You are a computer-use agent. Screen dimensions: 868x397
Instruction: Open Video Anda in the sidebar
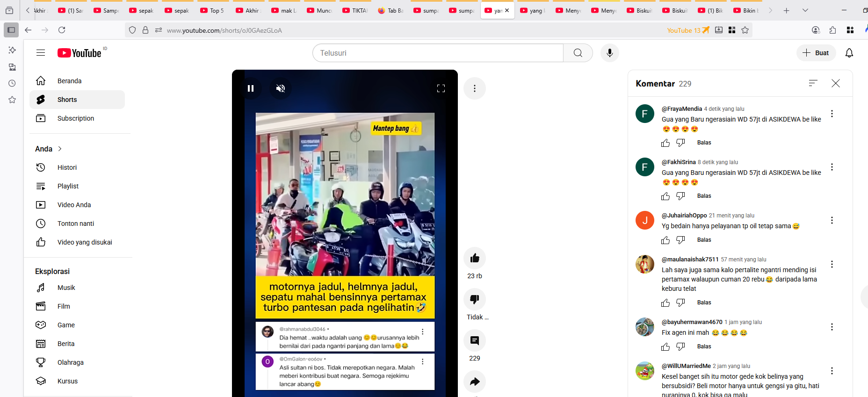[77, 205]
